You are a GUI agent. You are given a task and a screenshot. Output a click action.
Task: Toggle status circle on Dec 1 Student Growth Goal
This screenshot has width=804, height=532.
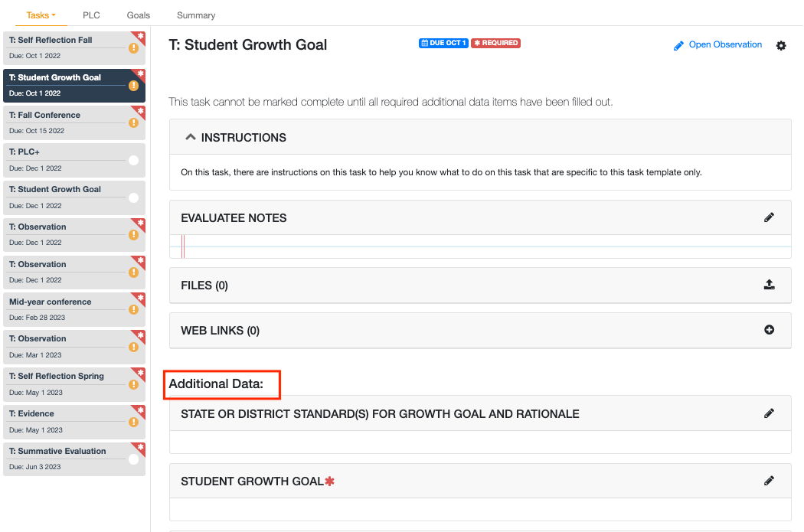(x=133, y=197)
